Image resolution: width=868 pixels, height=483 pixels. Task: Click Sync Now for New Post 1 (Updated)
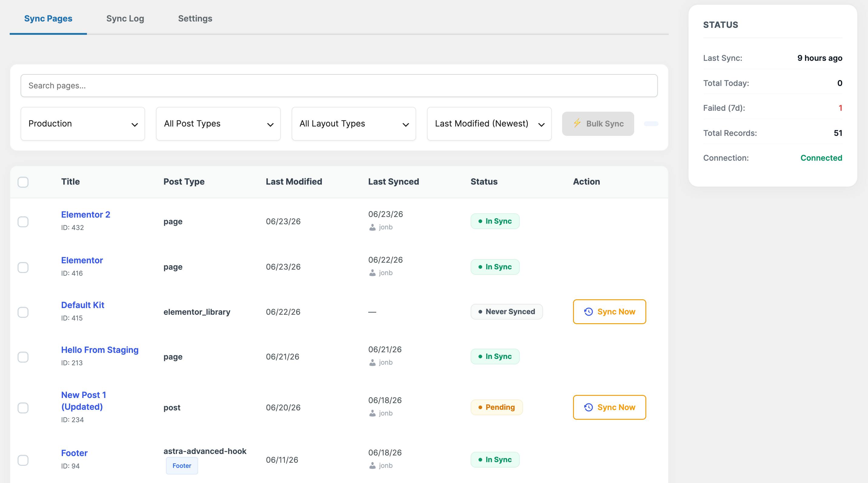609,407
